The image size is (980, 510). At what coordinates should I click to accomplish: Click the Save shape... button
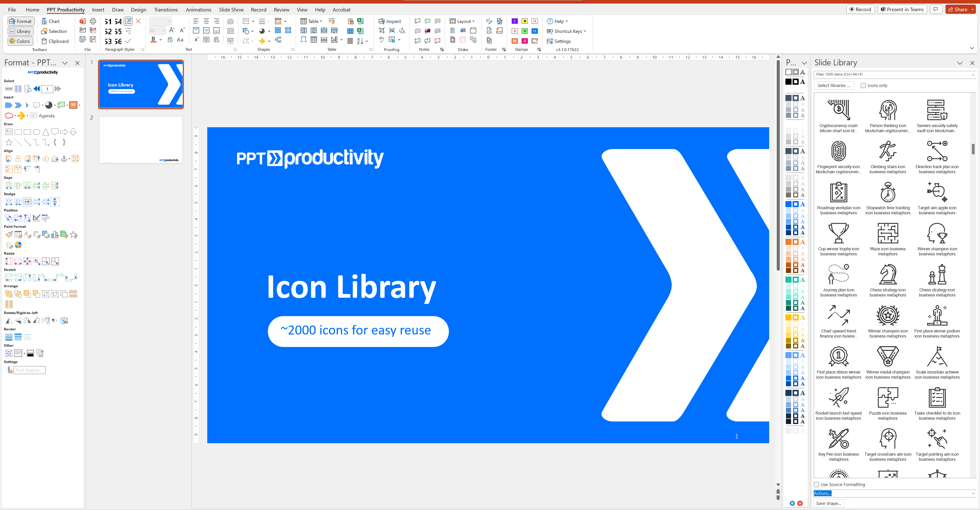pos(829,503)
